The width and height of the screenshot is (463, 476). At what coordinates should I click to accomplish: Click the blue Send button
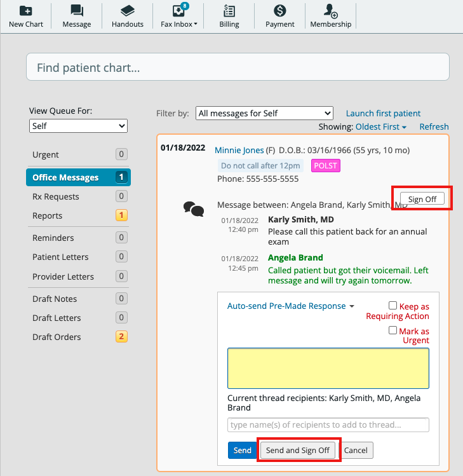coord(242,450)
